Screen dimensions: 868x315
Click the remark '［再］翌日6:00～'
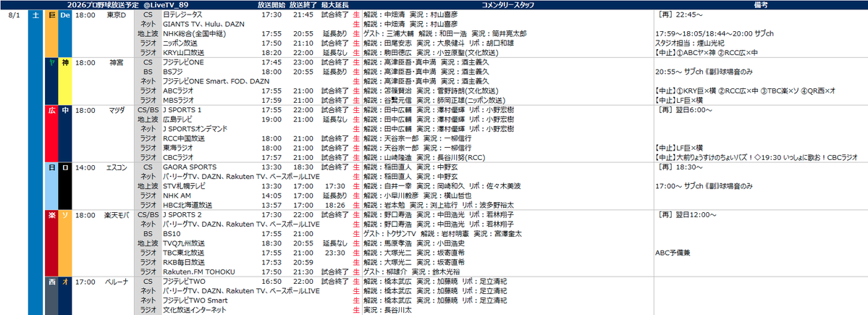tap(684, 110)
